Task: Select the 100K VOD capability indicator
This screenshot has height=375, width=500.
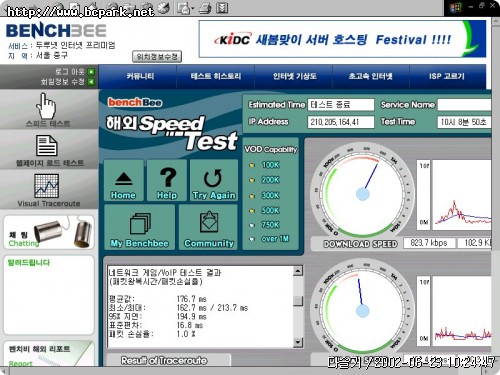Action: [252, 165]
